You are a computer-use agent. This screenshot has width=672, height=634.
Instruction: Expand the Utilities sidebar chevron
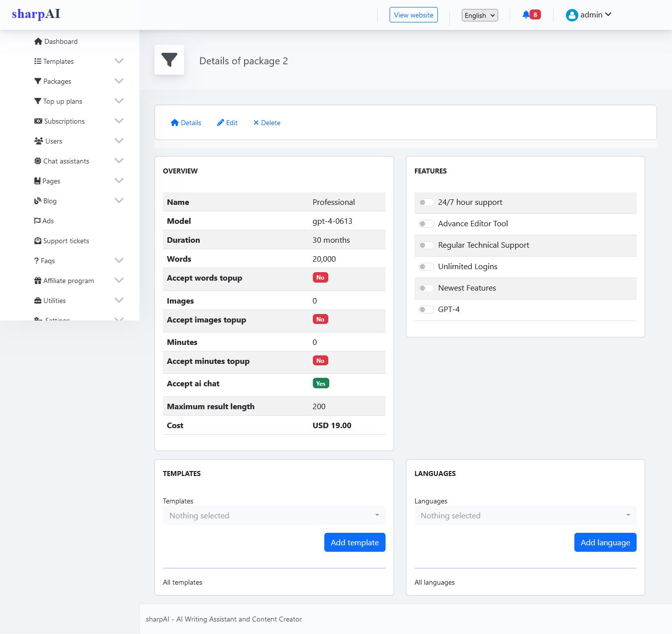(x=119, y=300)
